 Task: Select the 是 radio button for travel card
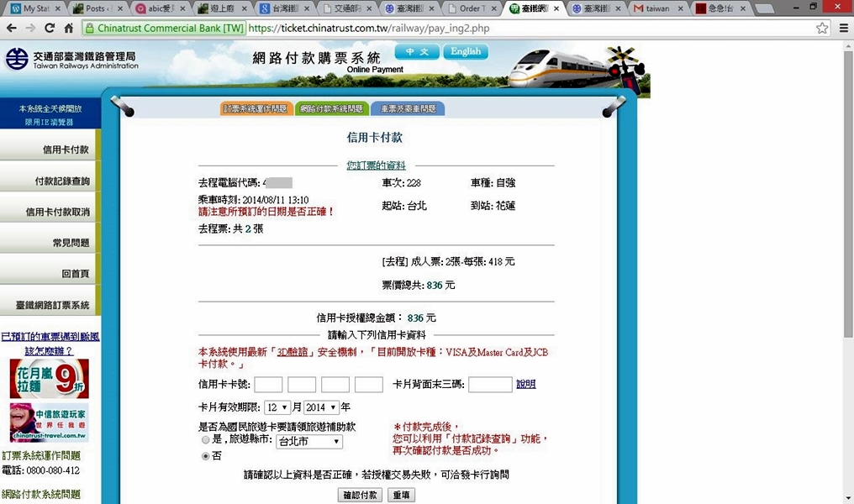coord(206,440)
